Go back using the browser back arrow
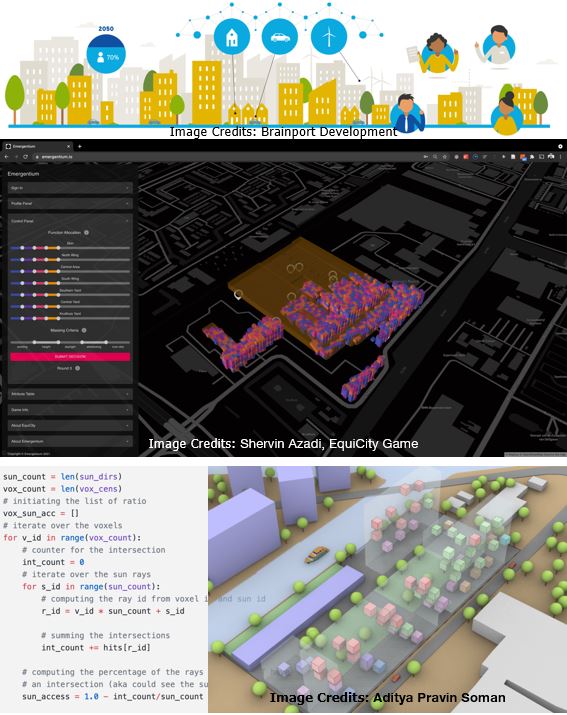Screen dimensions: 567x715 (x=7, y=157)
